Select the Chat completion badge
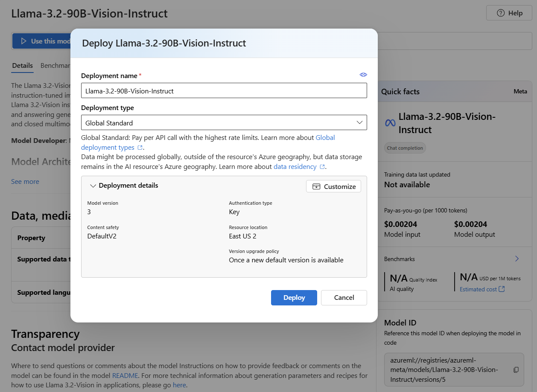 click(x=405, y=148)
